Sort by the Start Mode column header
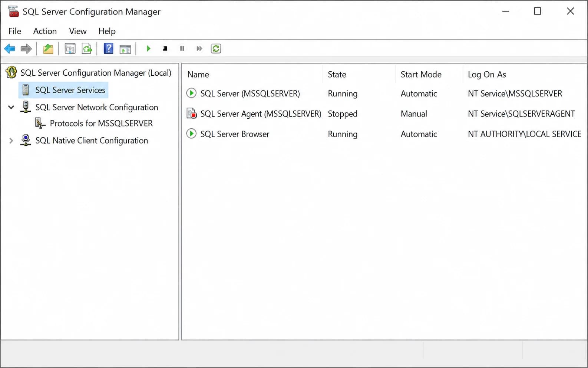 point(429,75)
